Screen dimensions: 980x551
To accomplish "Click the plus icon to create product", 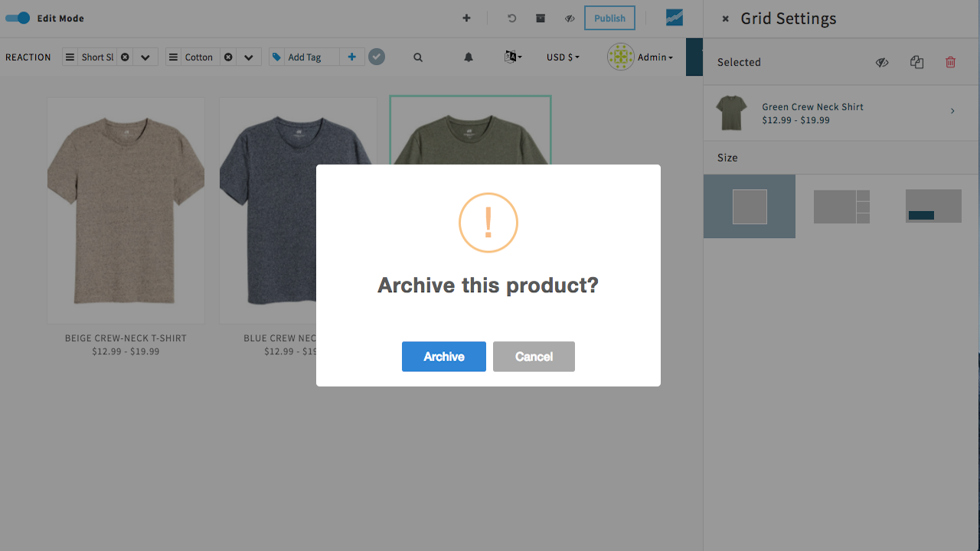I will tap(466, 18).
